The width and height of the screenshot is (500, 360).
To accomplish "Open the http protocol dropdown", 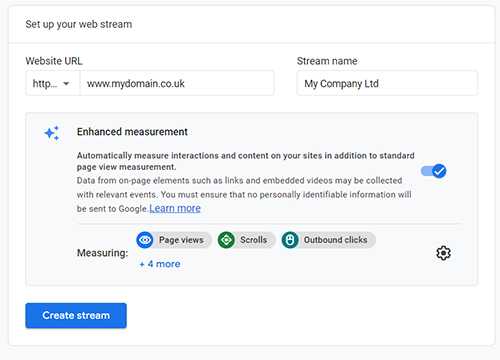I will (53, 83).
